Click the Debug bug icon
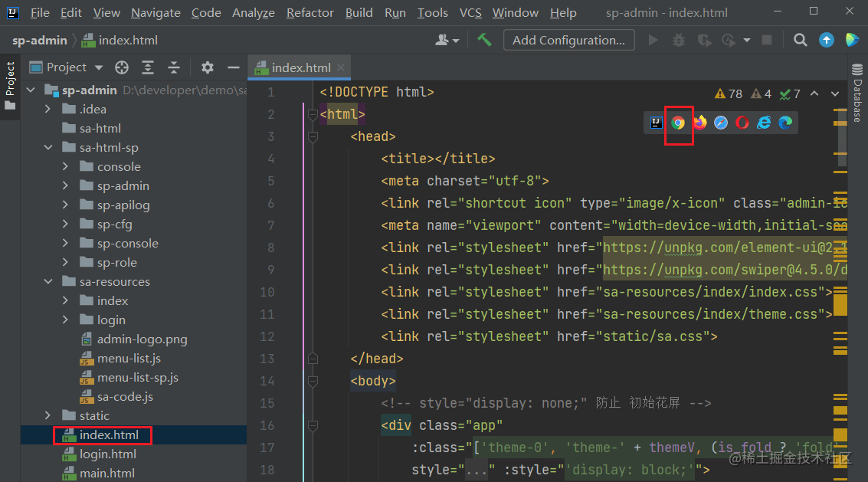 click(679, 40)
